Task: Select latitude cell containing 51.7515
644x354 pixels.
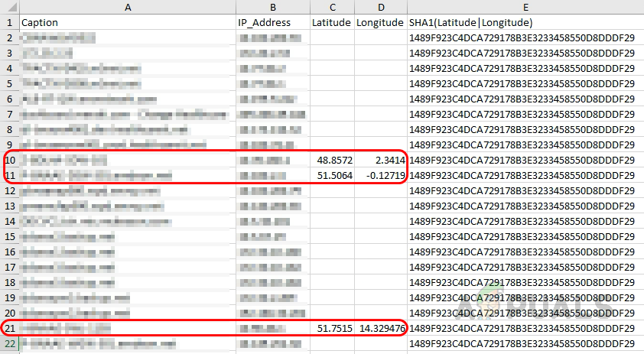Action: point(332,328)
